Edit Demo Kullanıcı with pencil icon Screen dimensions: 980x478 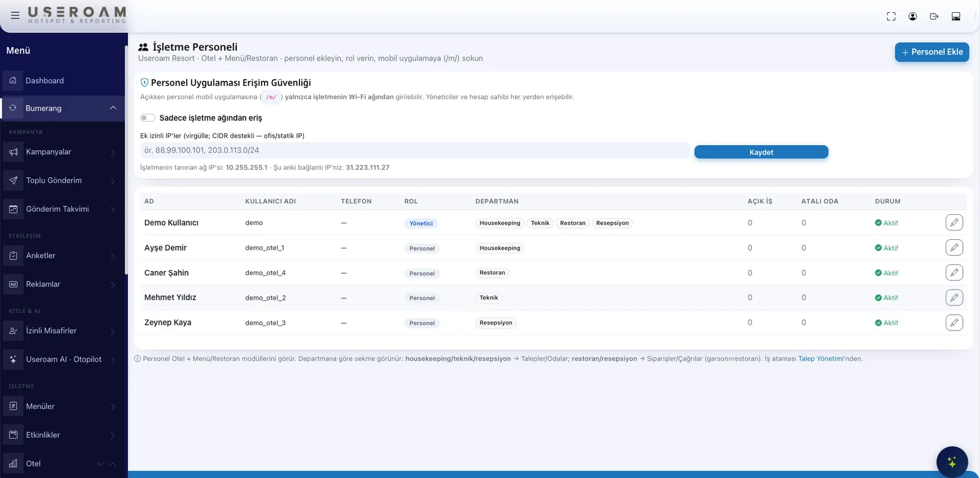[x=954, y=223]
